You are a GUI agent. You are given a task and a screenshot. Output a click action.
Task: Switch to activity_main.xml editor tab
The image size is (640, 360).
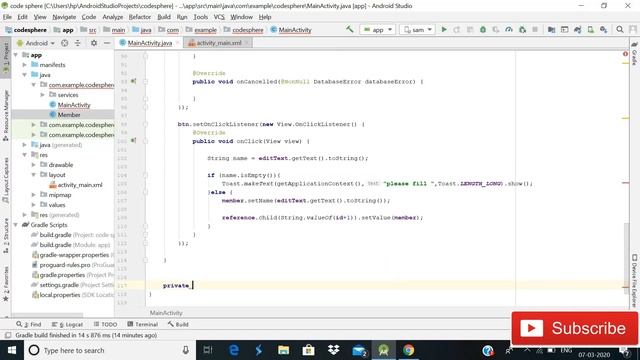(218, 43)
